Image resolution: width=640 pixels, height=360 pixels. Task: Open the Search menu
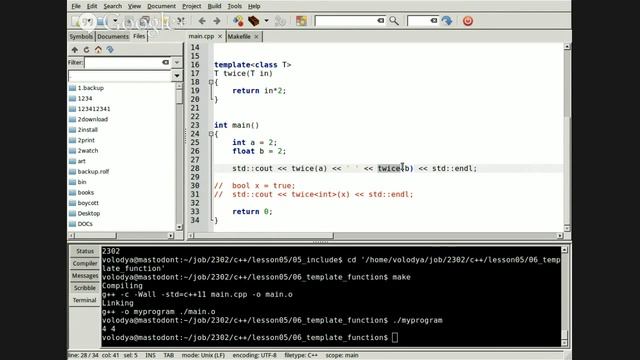click(x=113, y=6)
